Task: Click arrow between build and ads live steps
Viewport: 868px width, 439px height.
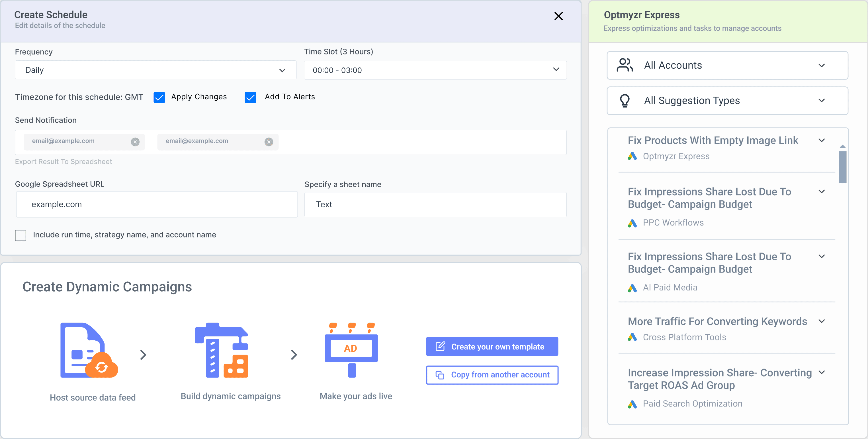Action: pyautogui.click(x=294, y=354)
